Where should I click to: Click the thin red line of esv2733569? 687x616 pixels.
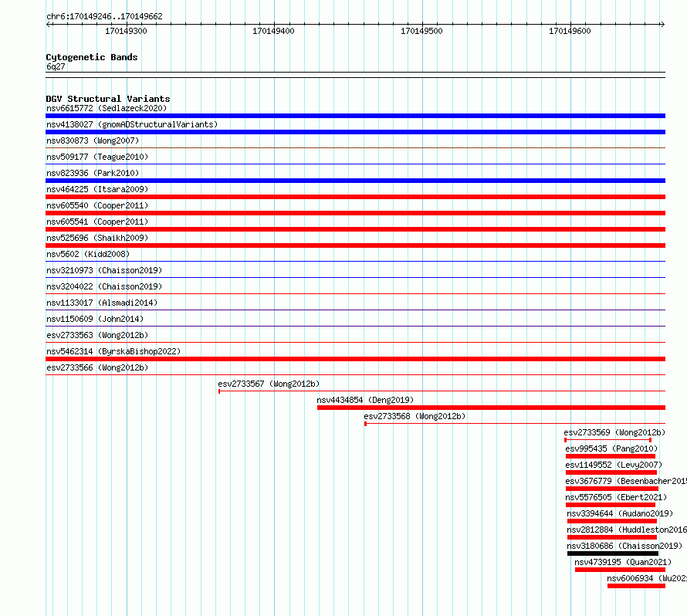click(608, 440)
